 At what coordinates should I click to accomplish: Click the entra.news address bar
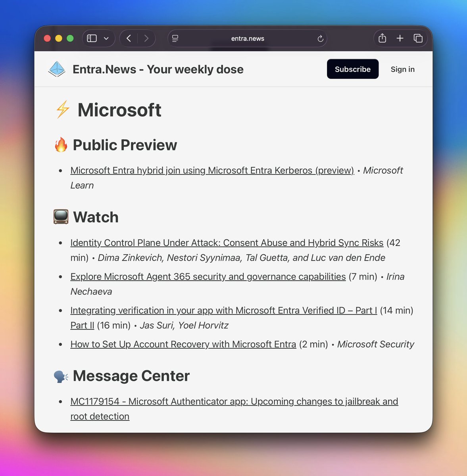(x=248, y=38)
